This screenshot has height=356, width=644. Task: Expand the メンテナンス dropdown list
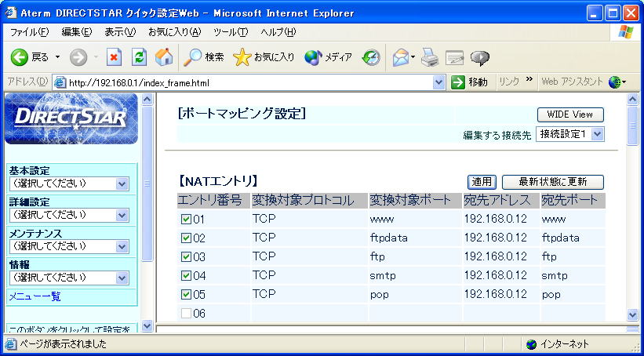pos(67,246)
